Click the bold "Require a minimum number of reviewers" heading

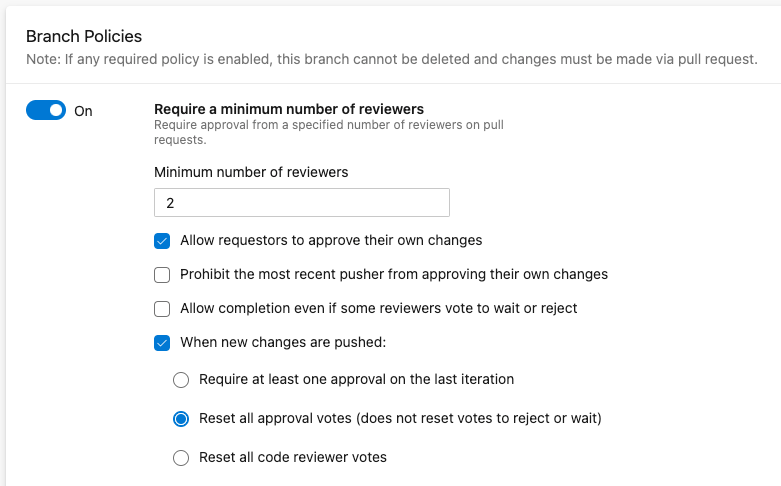pos(288,109)
